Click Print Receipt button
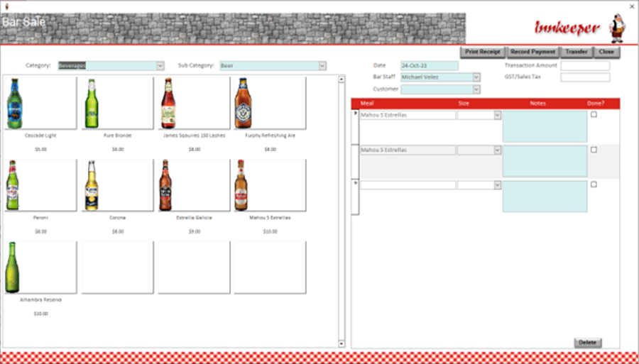Image resolution: width=639 pixels, height=364 pixels. click(483, 52)
